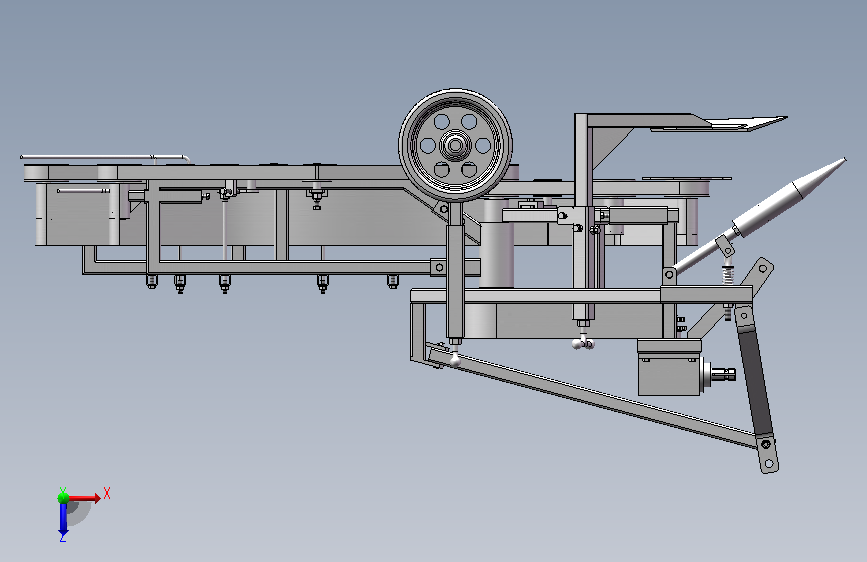Viewport: 867px width, 562px height.
Task: Select the wing-nut fastener beneath the center column
Action: (583, 344)
